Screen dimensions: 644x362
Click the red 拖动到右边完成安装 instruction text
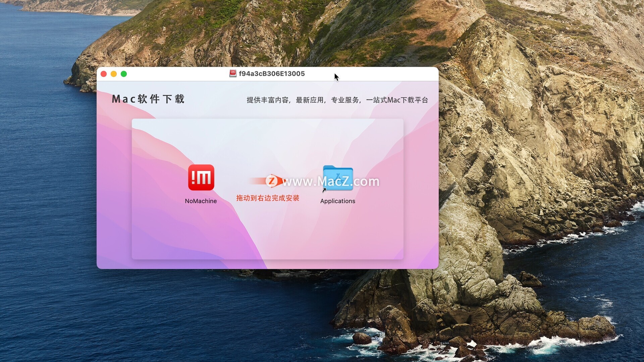click(x=267, y=198)
